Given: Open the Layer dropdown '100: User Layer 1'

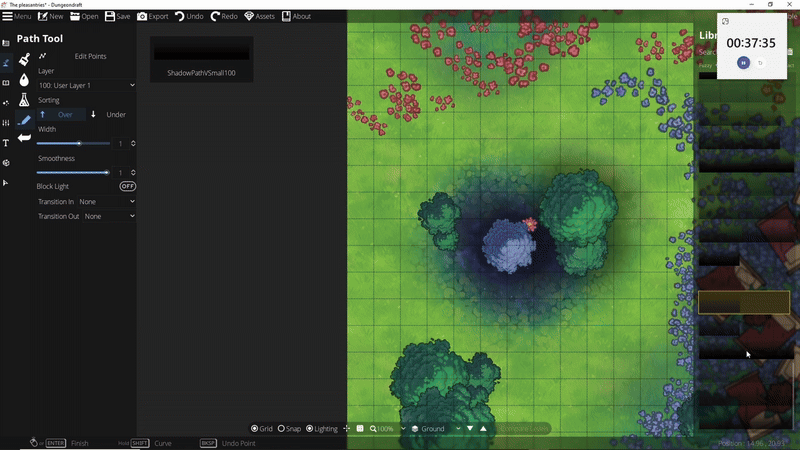Looking at the screenshot, I should [x=86, y=85].
